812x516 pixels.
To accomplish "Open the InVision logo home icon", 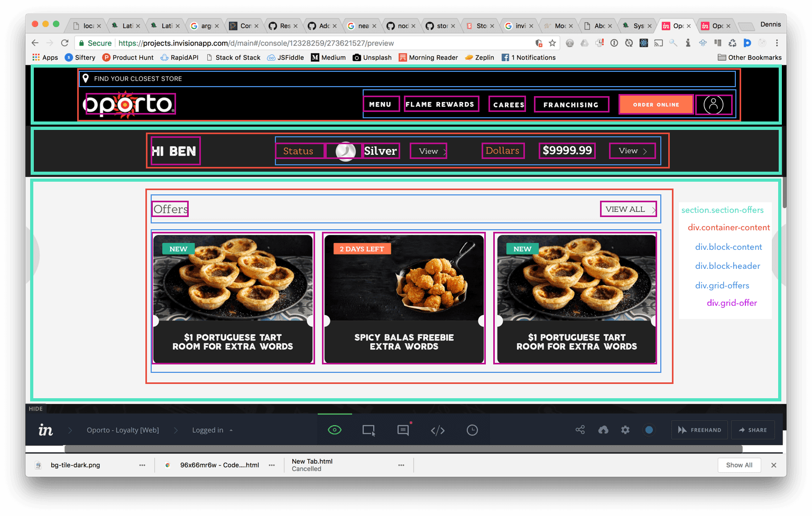I will [46, 430].
